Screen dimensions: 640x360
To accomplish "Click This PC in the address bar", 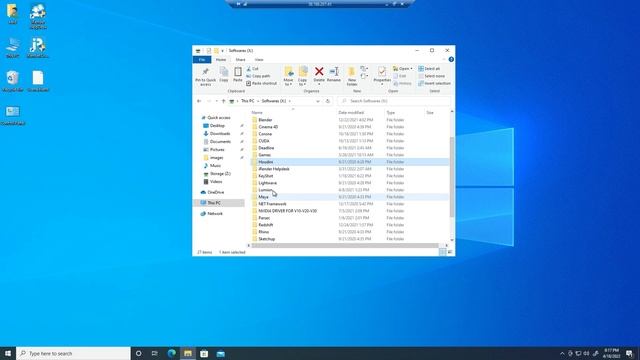I will [x=247, y=101].
